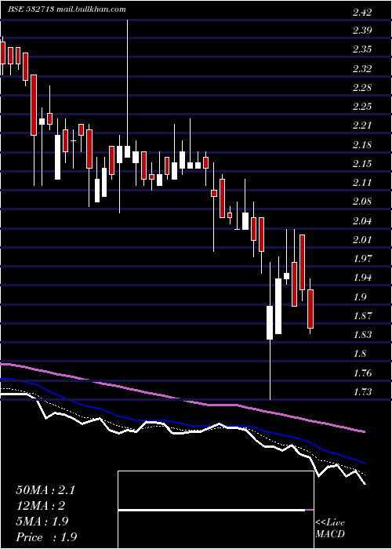Click the '<<Live MACD' label
The image size is (392, 549).
pos(330,529)
